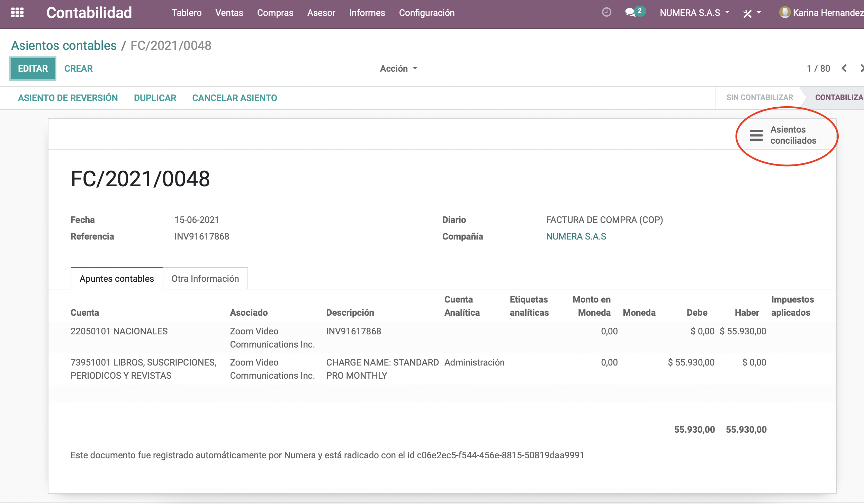
Task: Go back to Asientos contables breadcrumb
Action: 64,46
